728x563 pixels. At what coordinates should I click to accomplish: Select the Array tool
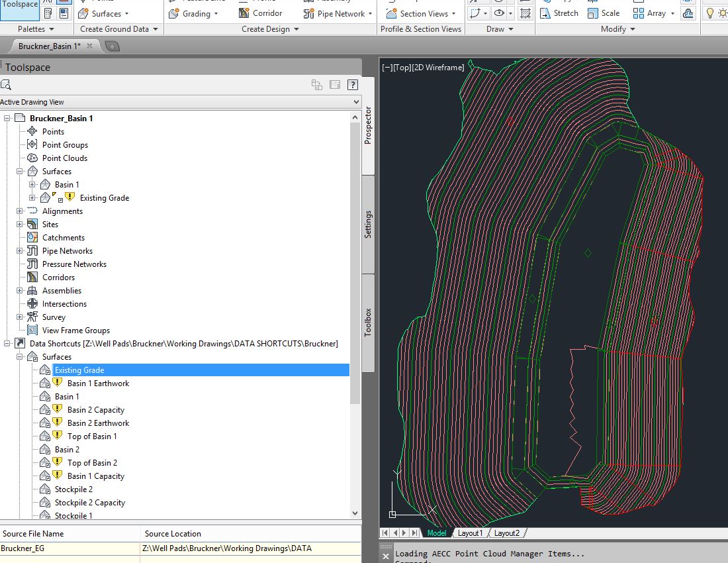coord(650,13)
